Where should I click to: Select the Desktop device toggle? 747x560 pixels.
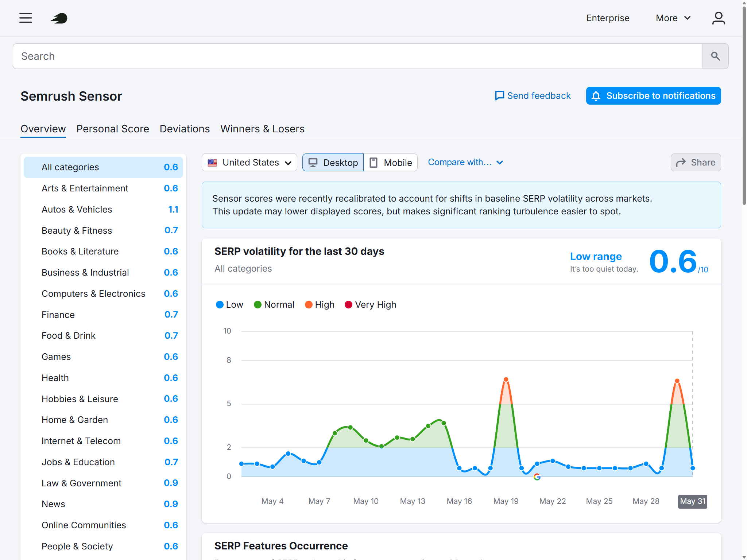[x=333, y=162]
